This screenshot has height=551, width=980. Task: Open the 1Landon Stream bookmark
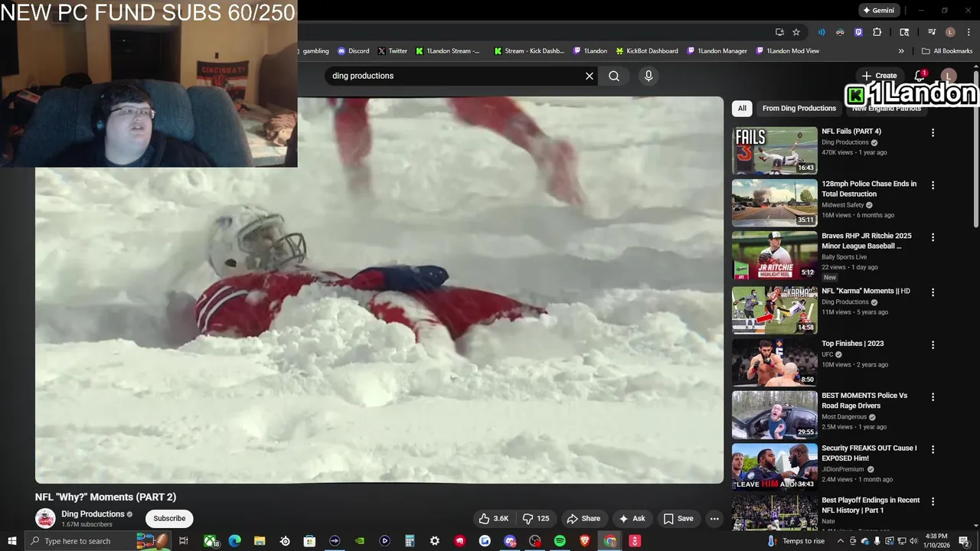click(448, 51)
